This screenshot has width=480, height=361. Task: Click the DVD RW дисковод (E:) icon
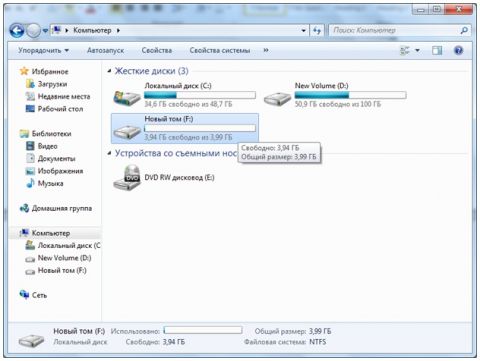pos(127,178)
